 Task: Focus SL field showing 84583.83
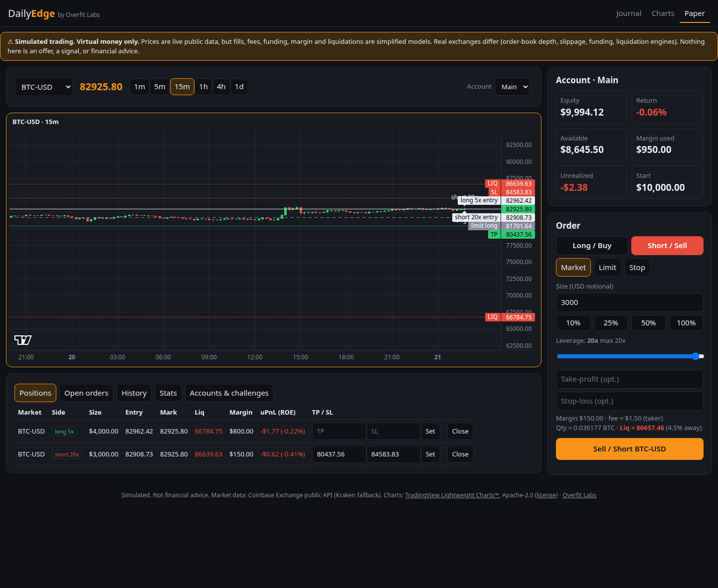[x=393, y=454]
